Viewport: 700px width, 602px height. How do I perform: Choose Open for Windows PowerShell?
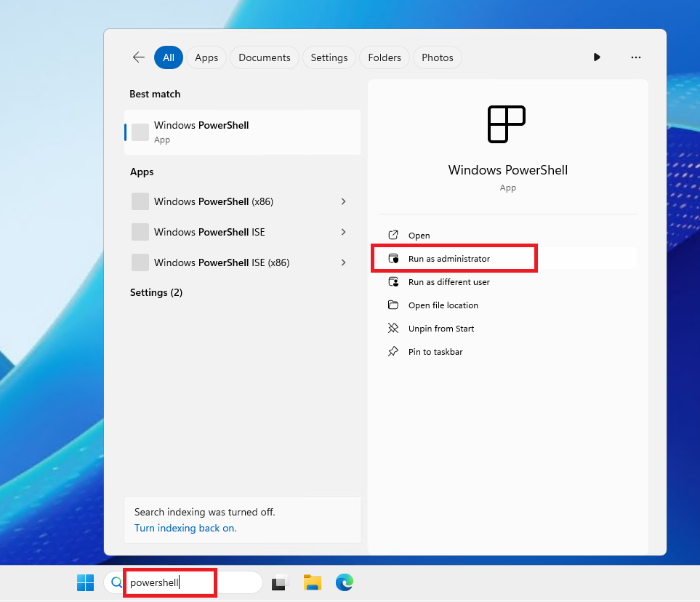pyautogui.click(x=507, y=236)
